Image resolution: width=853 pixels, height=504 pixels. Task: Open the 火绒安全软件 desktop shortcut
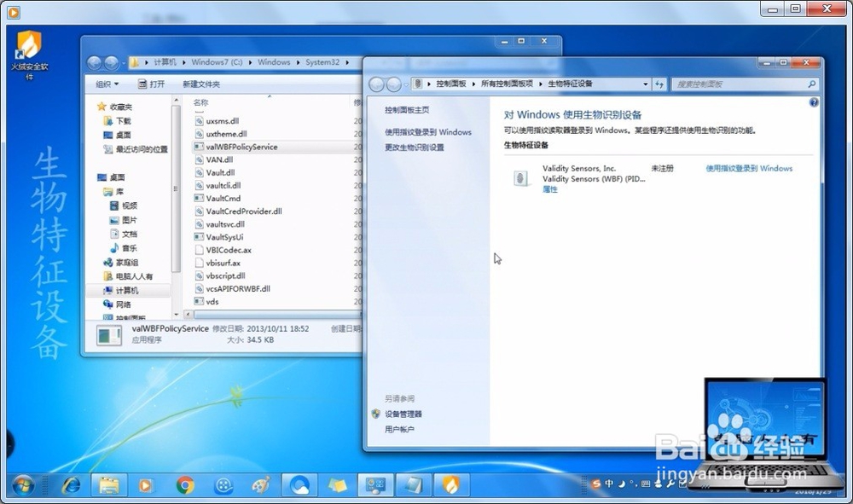click(x=29, y=55)
